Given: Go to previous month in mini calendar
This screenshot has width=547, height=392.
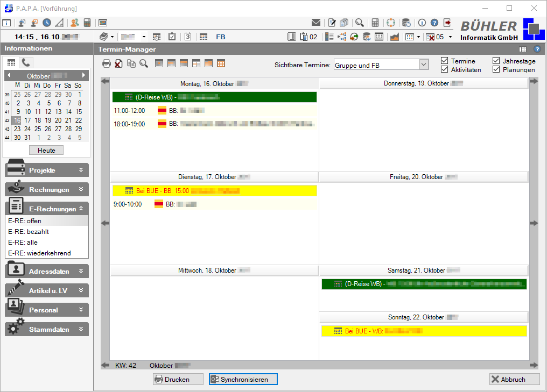Looking at the screenshot, I should (9, 75).
